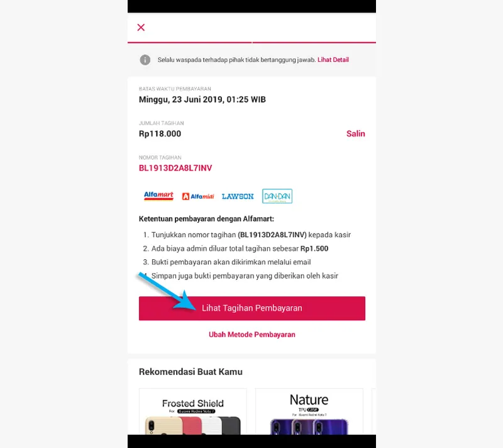Click the Rp118.000 bill amount
503x448 pixels.
click(160, 133)
